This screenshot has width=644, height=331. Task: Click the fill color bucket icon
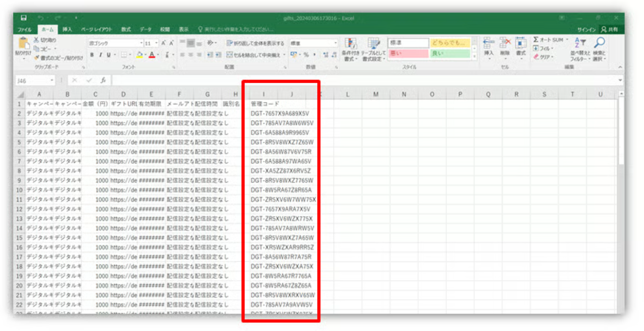tap(140, 55)
